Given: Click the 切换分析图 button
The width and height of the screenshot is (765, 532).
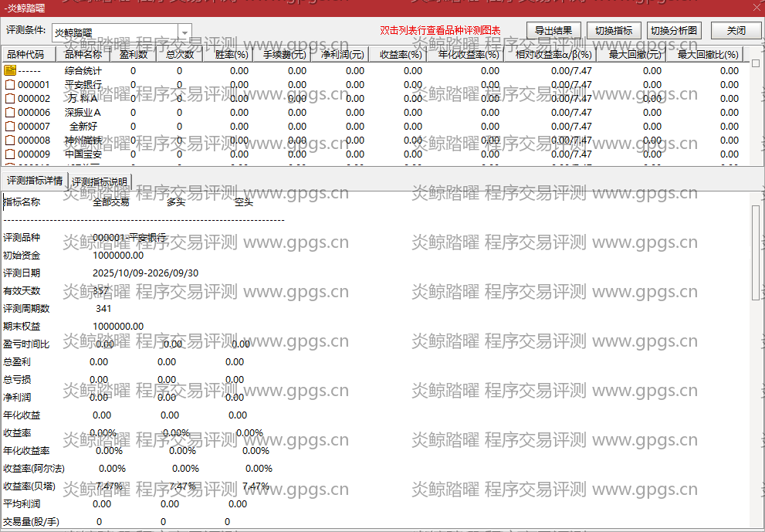Looking at the screenshot, I should [674, 30].
